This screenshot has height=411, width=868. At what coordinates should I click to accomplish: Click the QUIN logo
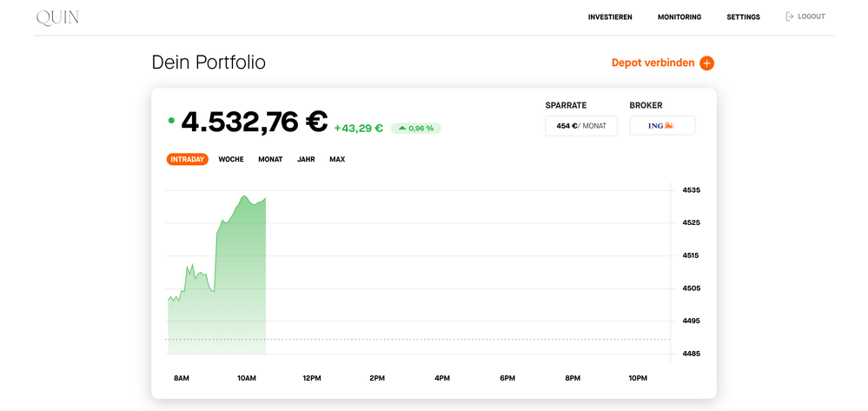tap(57, 17)
